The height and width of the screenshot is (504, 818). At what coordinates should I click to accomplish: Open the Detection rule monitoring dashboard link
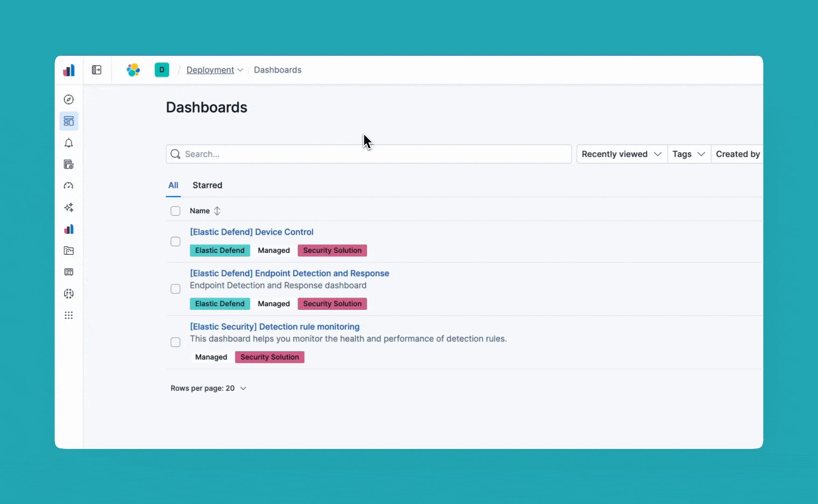(275, 327)
